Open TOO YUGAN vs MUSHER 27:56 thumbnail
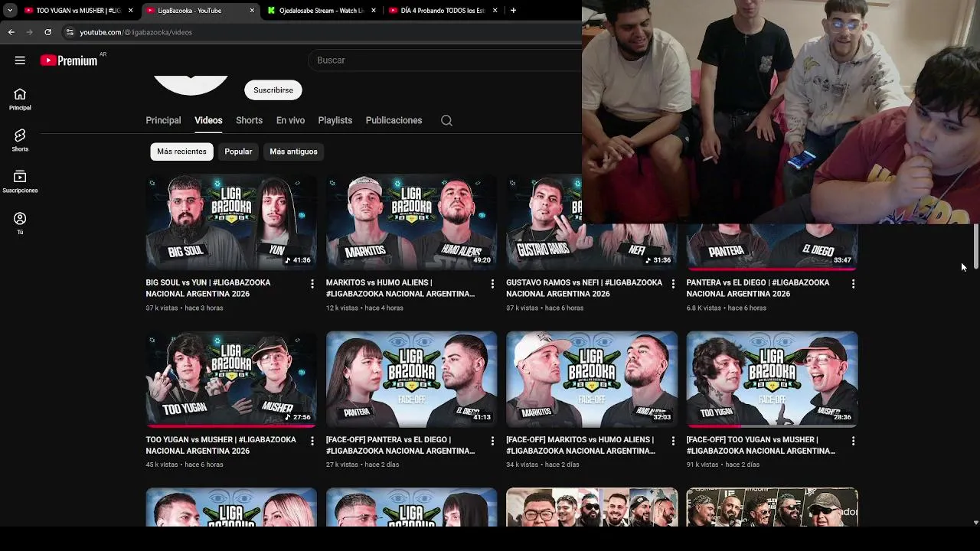Viewport: 980px width, 551px height. click(231, 380)
